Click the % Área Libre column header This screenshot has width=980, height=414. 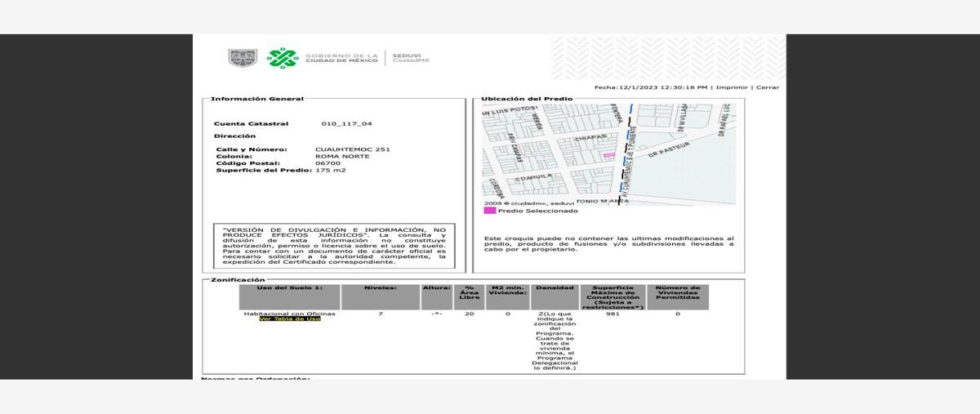click(470, 296)
